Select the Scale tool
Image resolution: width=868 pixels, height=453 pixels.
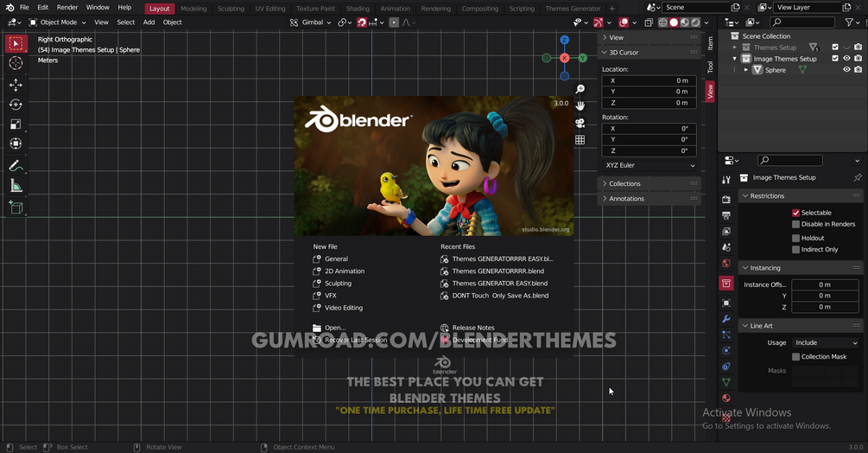coord(16,124)
